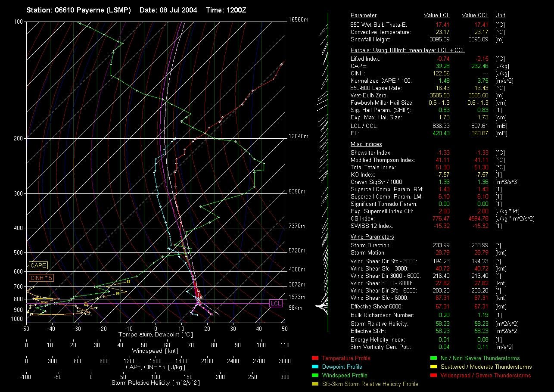Click the red Widespread / Severe Thunderstorms swatch
The image size is (554, 392).
[x=433, y=375]
